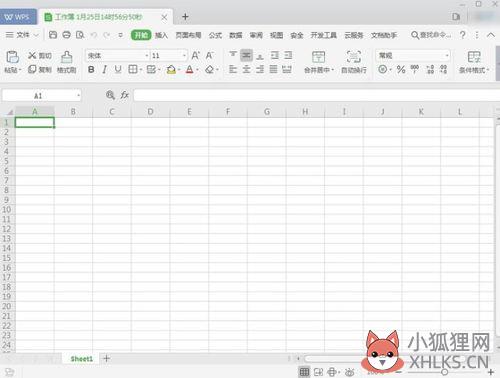
Task: Open the File menu button
Action: coord(22,35)
